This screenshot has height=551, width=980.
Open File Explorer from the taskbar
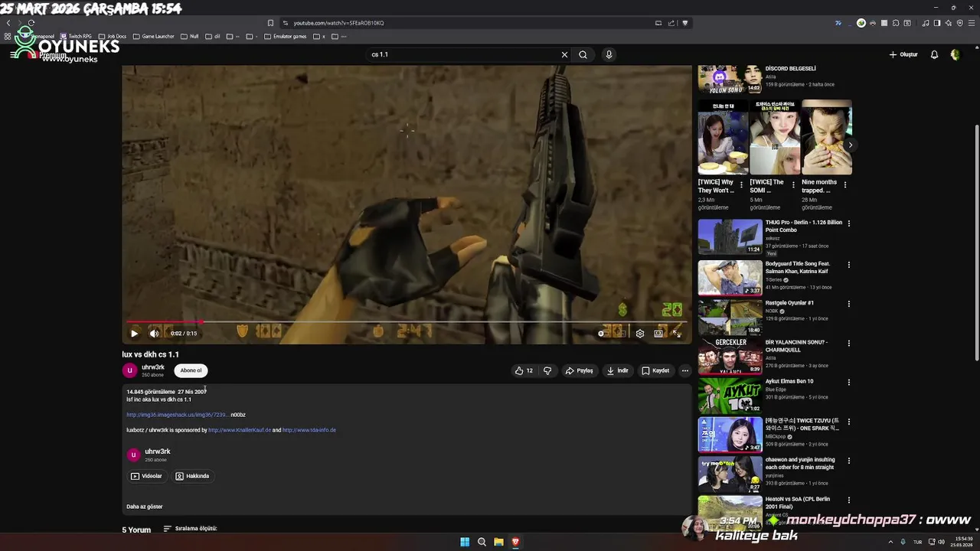tap(498, 542)
